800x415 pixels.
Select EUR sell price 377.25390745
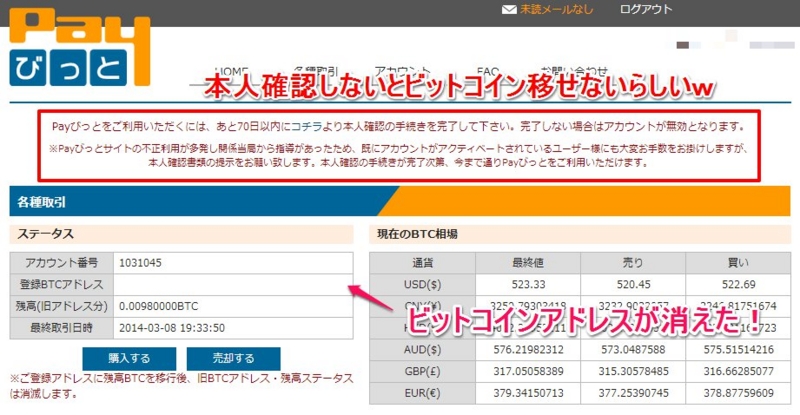(x=633, y=393)
